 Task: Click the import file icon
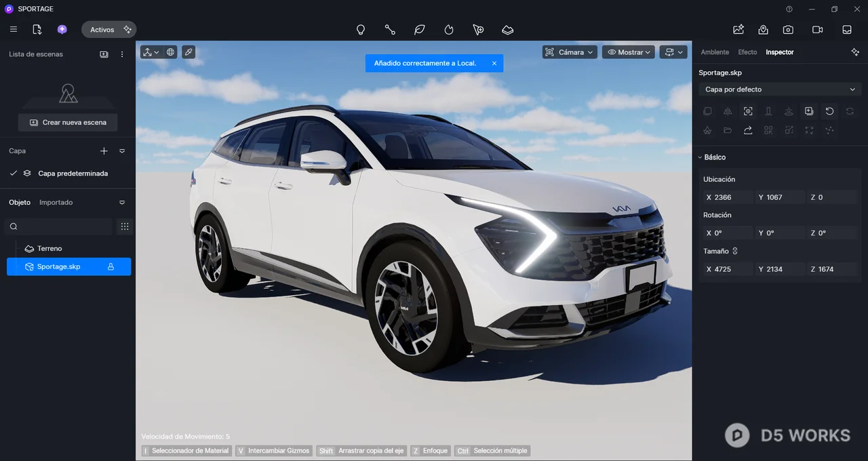37,30
